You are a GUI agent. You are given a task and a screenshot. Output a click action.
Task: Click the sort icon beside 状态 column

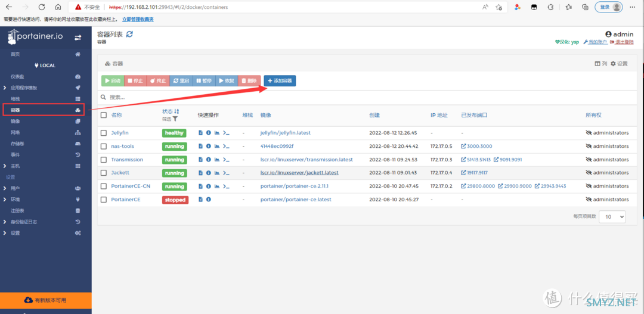[x=177, y=111]
